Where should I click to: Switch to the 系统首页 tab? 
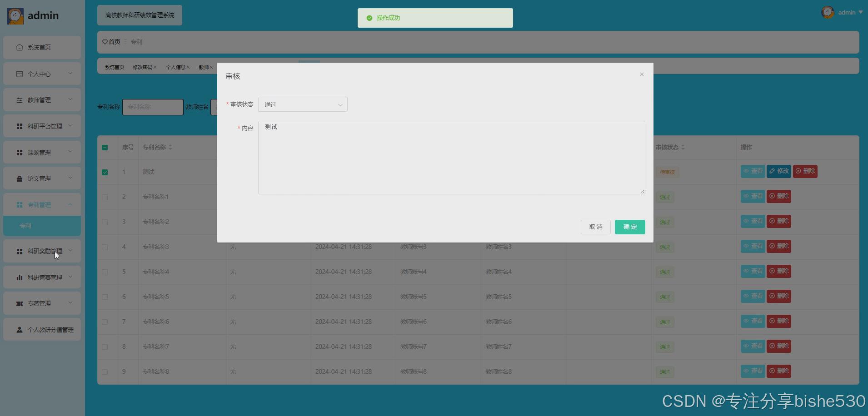115,67
